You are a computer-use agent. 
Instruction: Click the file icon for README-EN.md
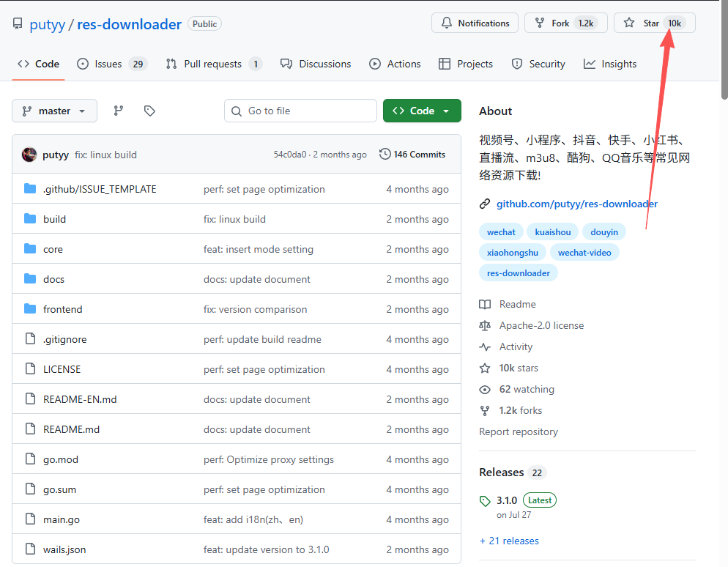coord(30,399)
